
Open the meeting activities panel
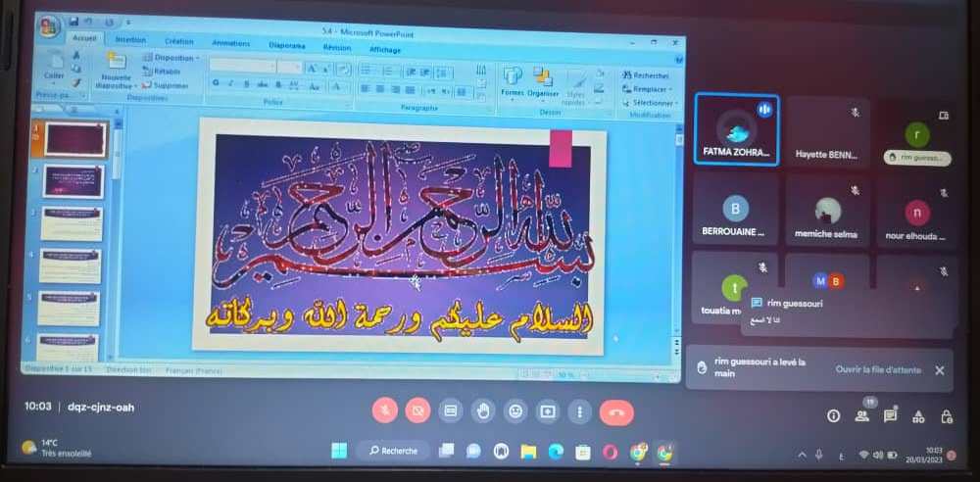click(918, 416)
